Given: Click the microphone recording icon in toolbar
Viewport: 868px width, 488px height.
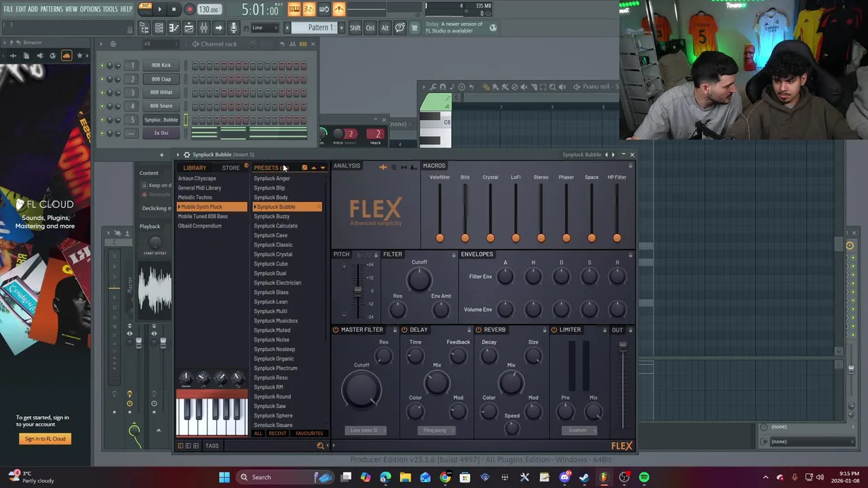Looking at the screenshot, I should 233,28.
